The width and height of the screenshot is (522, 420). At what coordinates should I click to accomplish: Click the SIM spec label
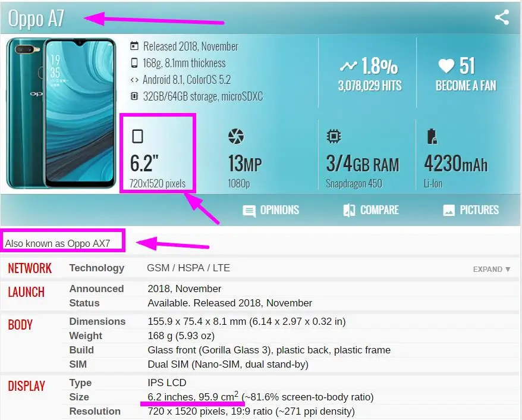point(78,364)
